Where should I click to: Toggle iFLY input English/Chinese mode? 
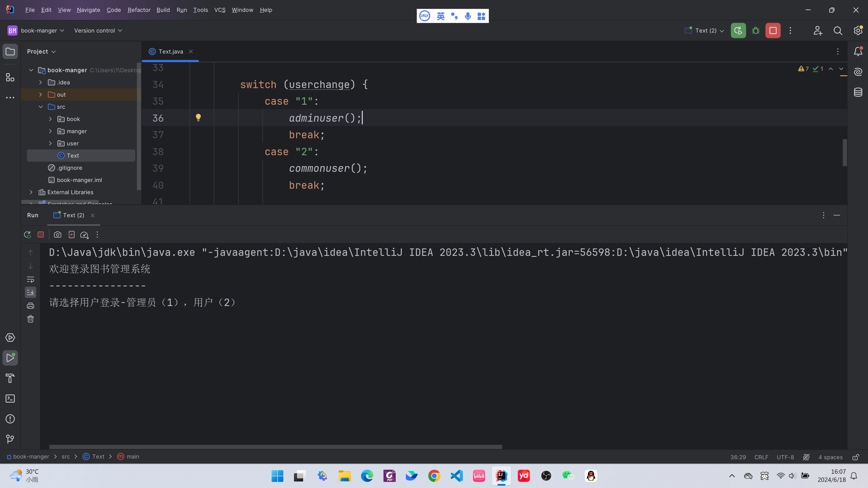[440, 16]
